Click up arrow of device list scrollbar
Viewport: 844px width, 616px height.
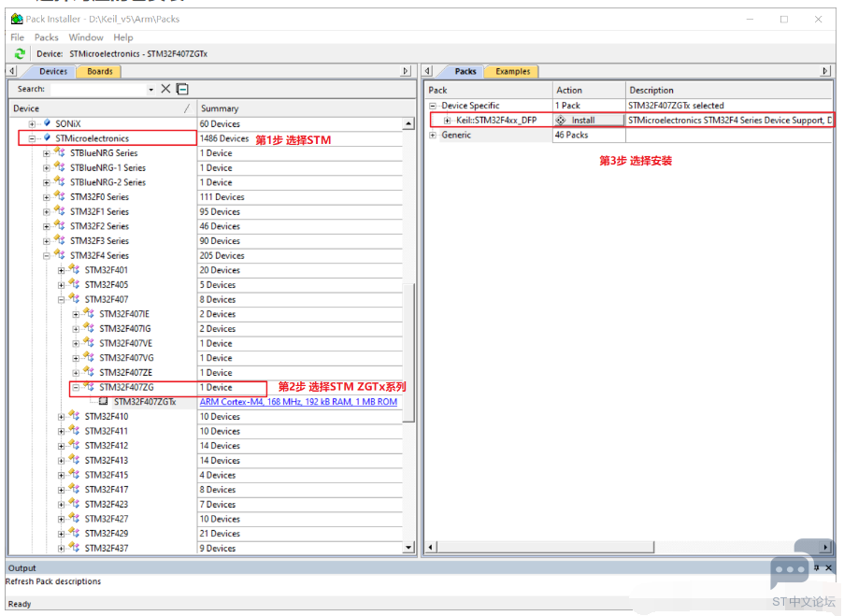click(x=408, y=123)
